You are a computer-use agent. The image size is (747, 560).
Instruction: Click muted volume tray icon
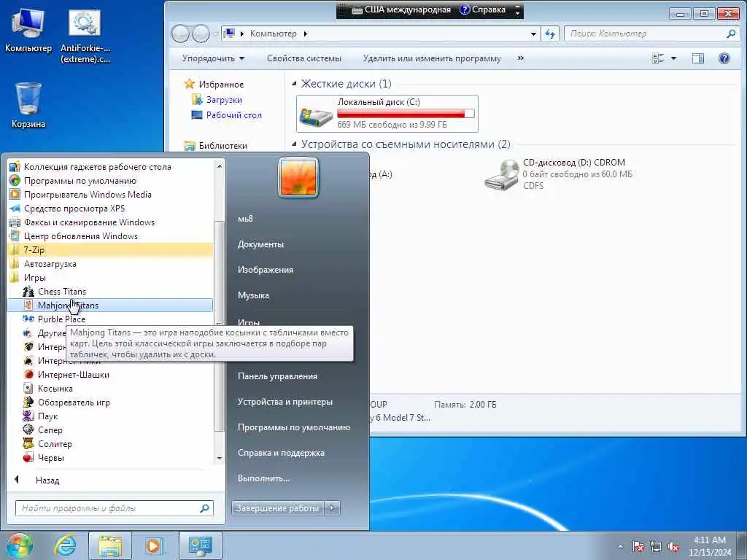click(673, 547)
